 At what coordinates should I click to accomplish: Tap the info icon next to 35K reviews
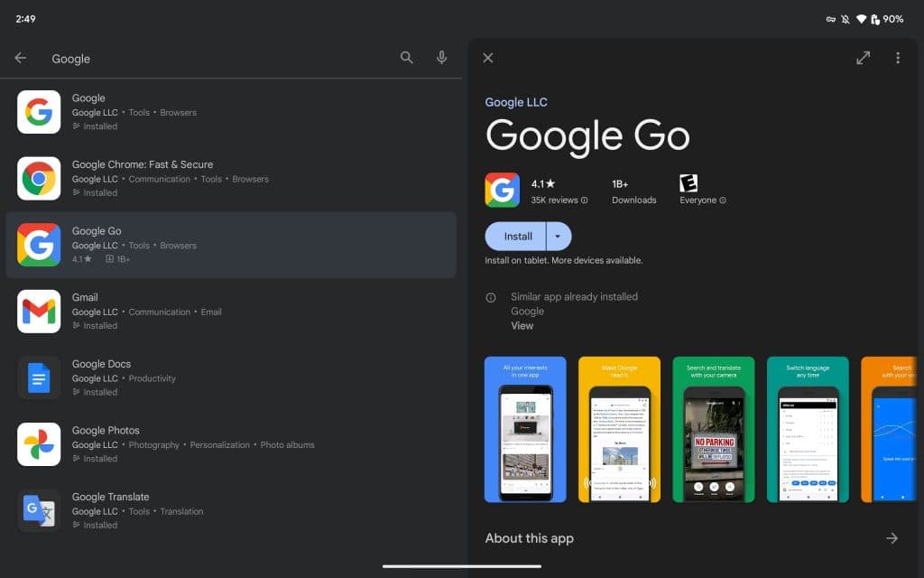coord(584,200)
